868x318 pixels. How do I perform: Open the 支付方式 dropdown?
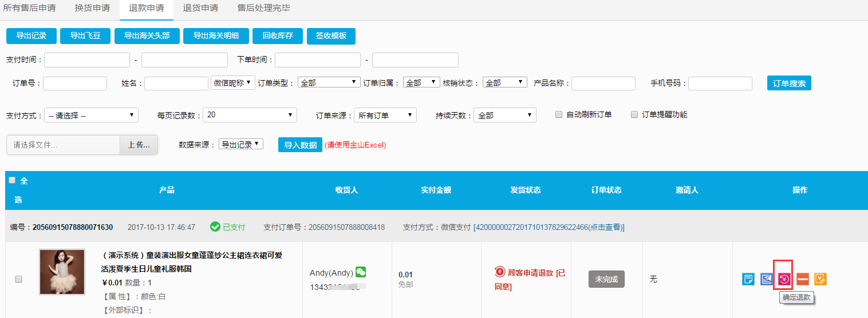pos(91,115)
